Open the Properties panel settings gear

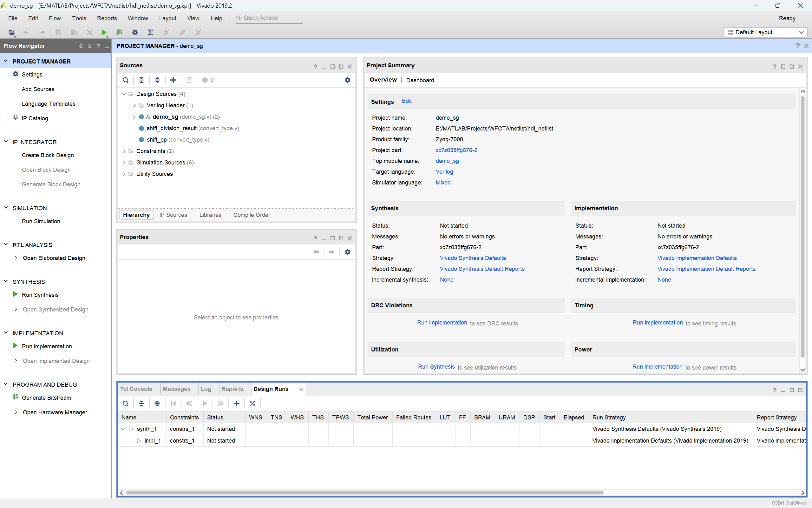click(348, 252)
